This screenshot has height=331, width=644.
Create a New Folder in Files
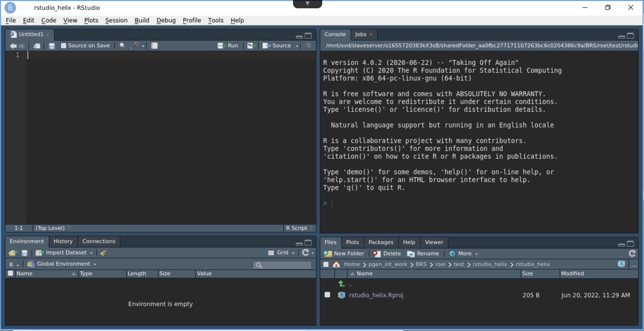tap(344, 254)
